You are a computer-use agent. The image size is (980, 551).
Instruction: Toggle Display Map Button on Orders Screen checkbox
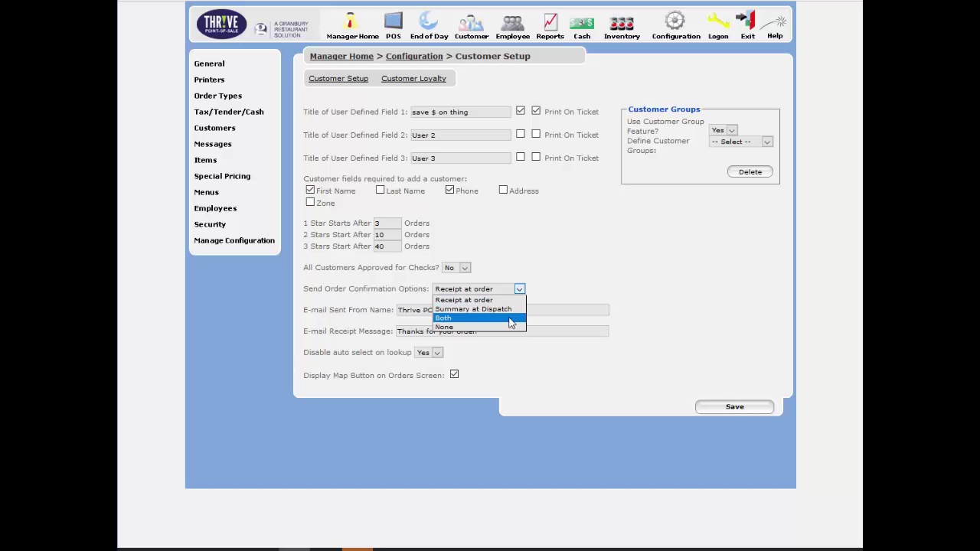click(454, 374)
